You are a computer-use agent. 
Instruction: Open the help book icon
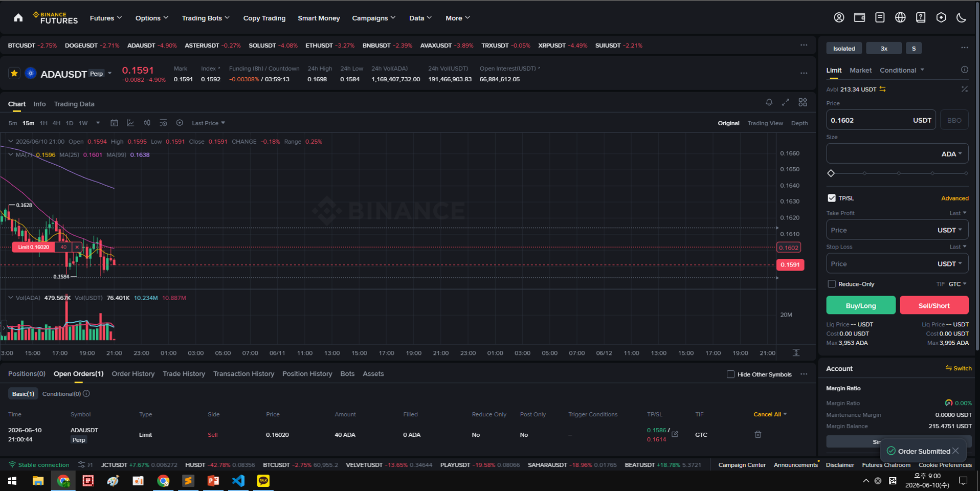921,17
